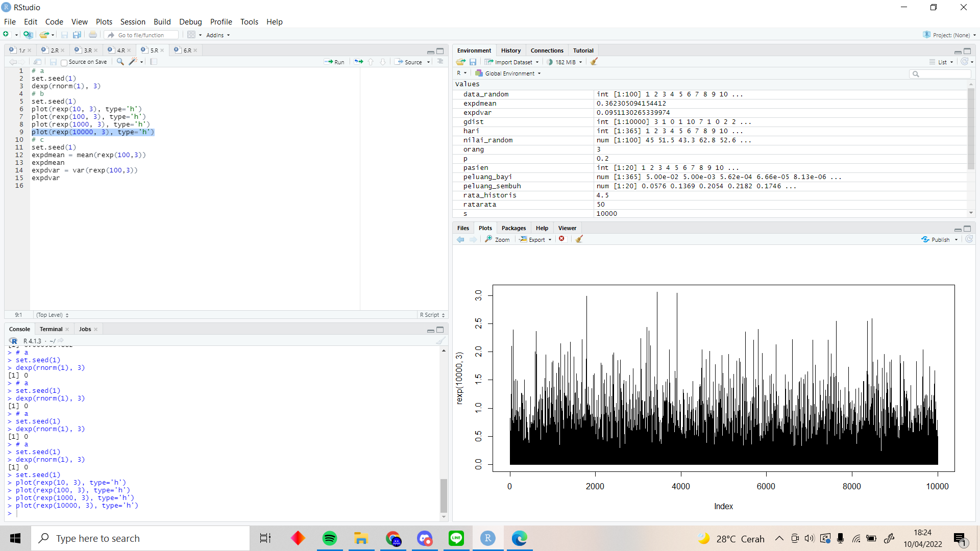Save all open documents icon
The width and height of the screenshot is (980, 551).
click(77, 35)
